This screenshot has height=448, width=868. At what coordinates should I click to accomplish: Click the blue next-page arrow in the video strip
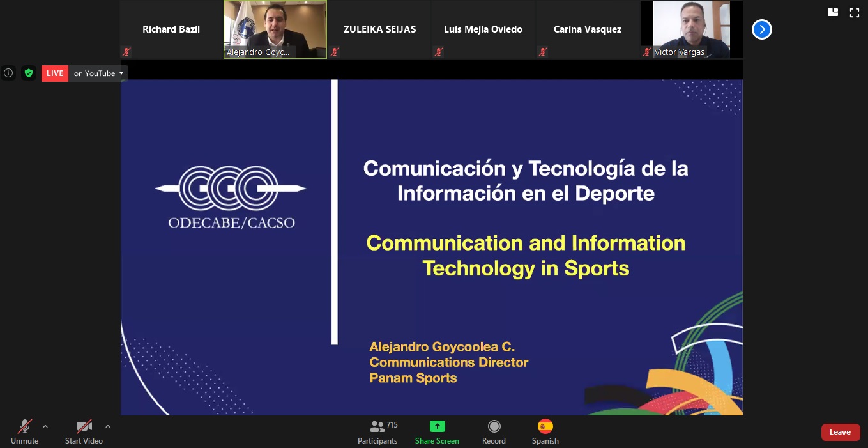(761, 29)
